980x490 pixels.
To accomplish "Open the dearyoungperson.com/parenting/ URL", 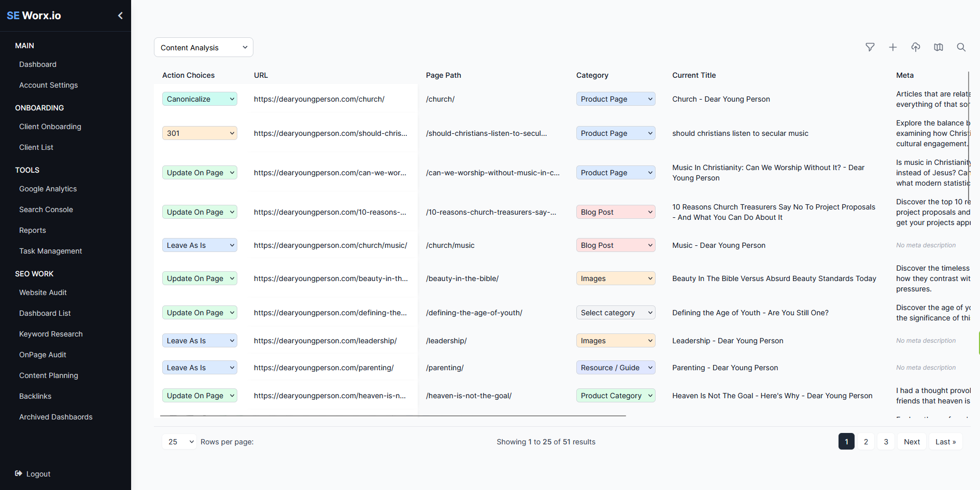I will click(x=323, y=368).
